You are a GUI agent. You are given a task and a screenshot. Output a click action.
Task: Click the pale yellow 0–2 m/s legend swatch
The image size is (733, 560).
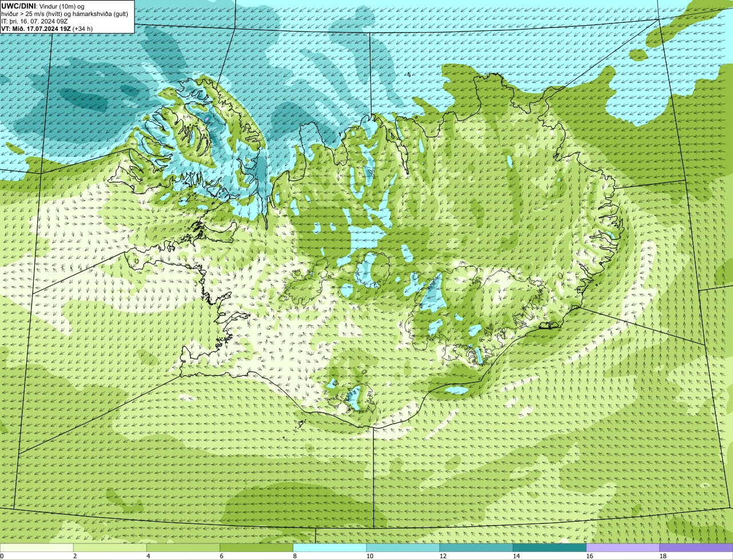point(37,548)
